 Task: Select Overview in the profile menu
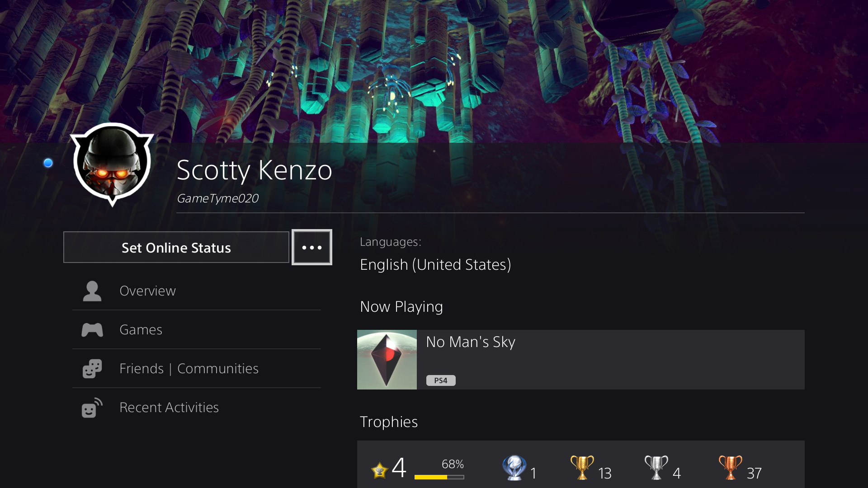(147, 291)
